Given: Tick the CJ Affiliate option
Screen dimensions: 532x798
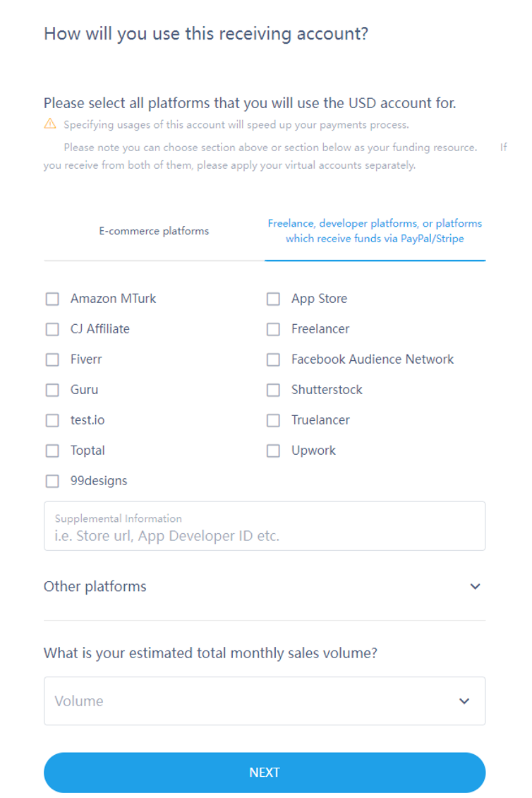Looking at the screenshot, I should [x=52, y=329].
